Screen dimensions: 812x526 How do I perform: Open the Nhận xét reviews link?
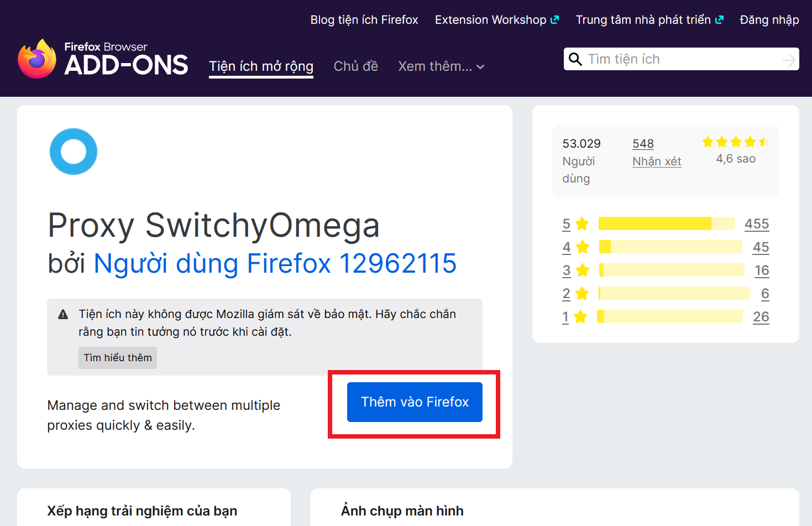657,162
